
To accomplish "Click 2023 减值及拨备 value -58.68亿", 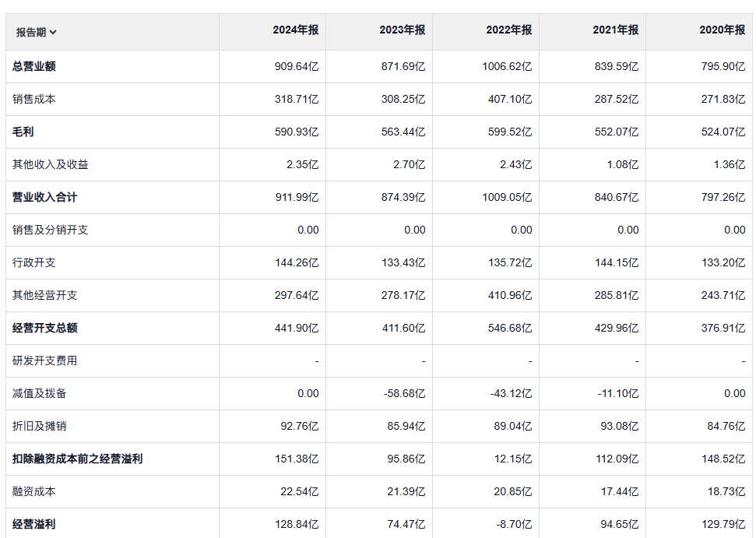I will click(405, 393).
